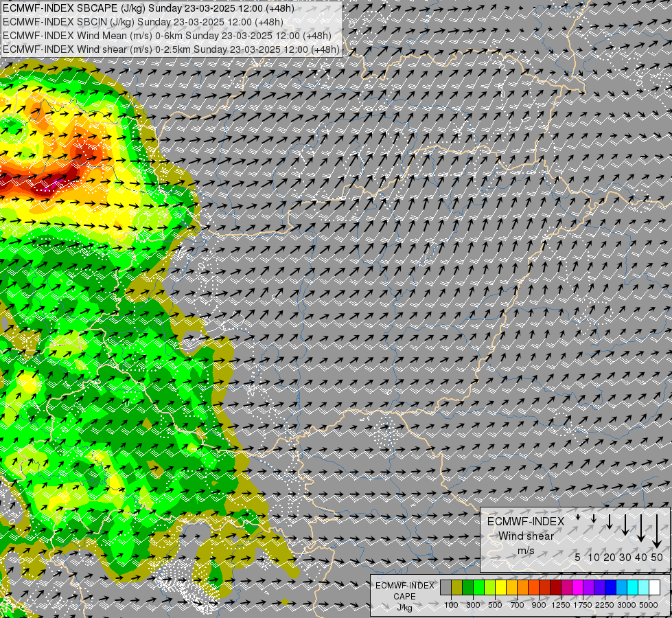The width and height of the screenshot is (672, 618).
Task: Click the smallest 5 m/s wind shear arrow
Action: tap(578, 517)
